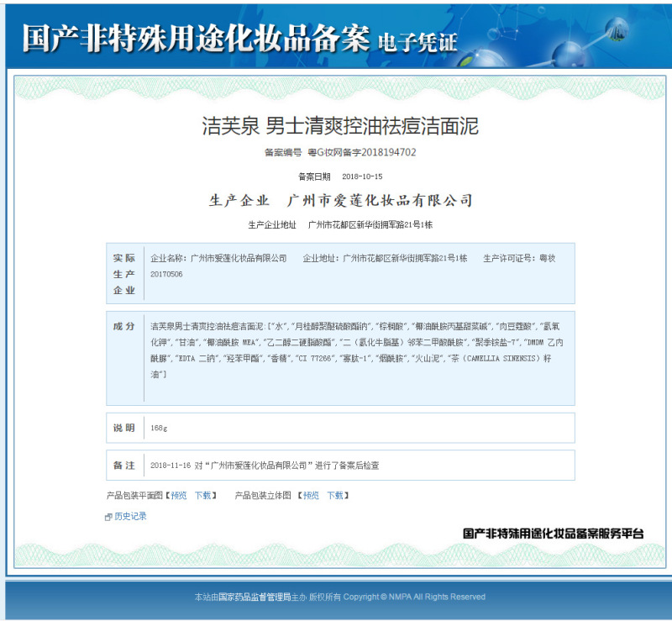Click the ingredient text CI 77266
672x621 pixels.
317,359
